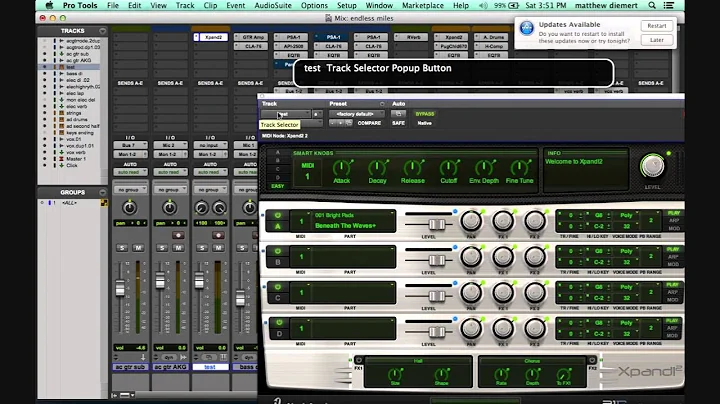
Task: Select EASY smart knobs mode
Action: click(x=277, y=186)
